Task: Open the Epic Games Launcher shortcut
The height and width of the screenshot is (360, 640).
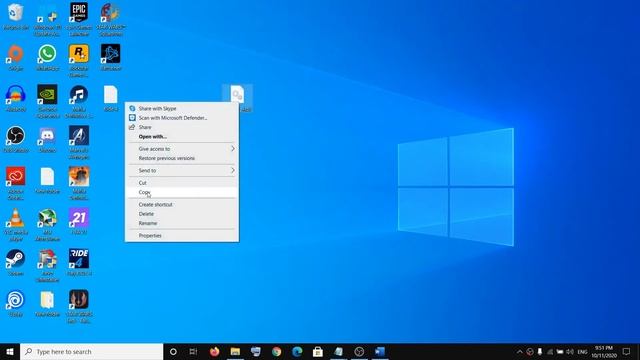Action: tap(79, 19)
